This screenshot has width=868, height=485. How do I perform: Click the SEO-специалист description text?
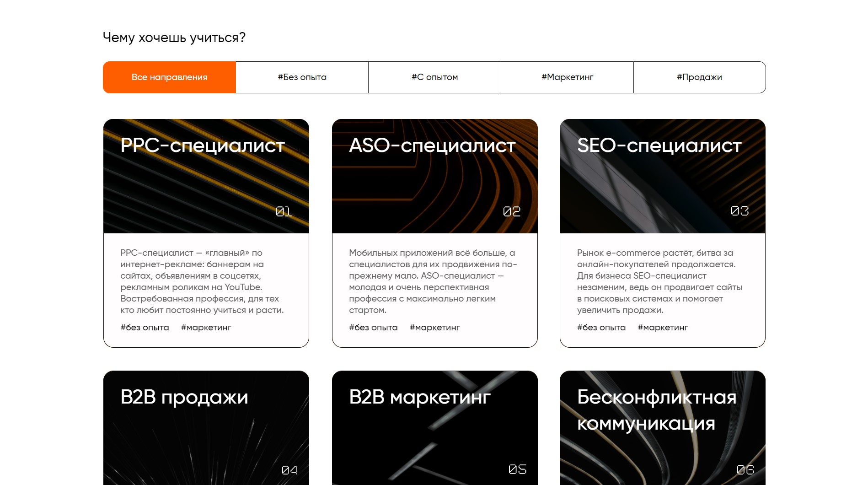coord(659,281)
